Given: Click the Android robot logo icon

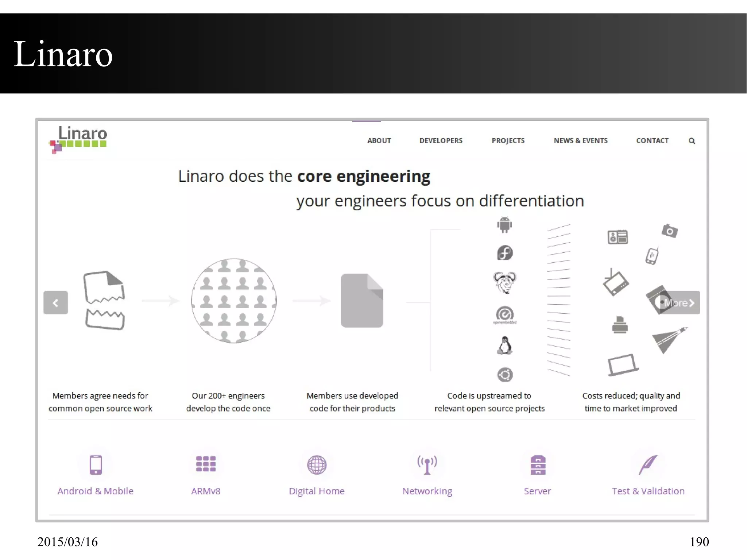Looking at the screenshot, I should [x=504, y=225].
